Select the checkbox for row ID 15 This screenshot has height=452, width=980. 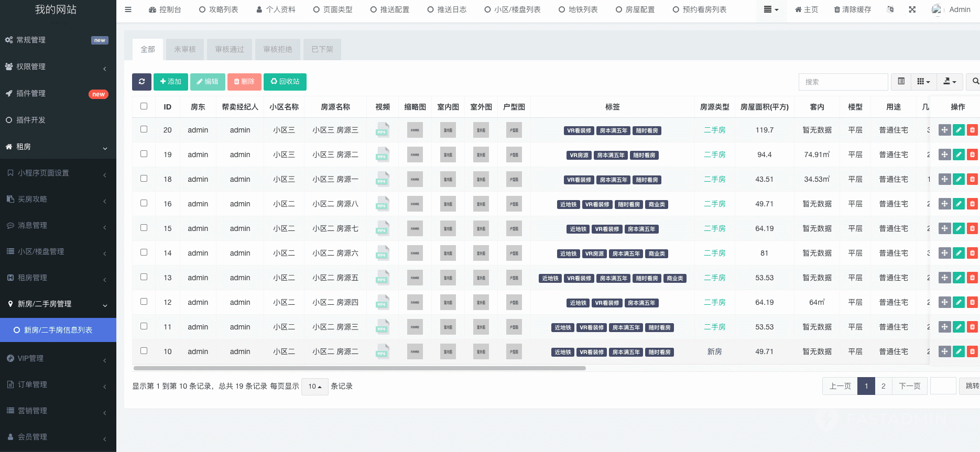pyautogui.click(x=144, y=228)
